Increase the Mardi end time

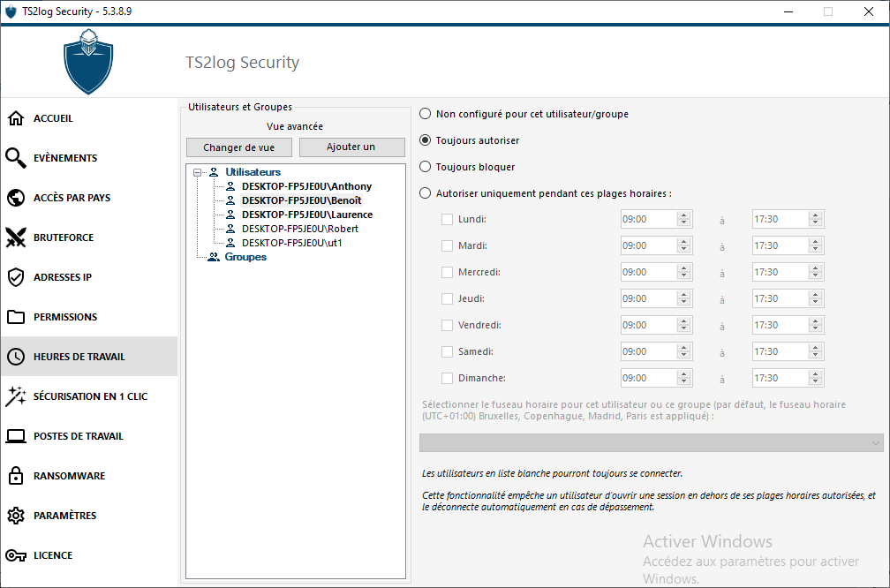(816, 242)
